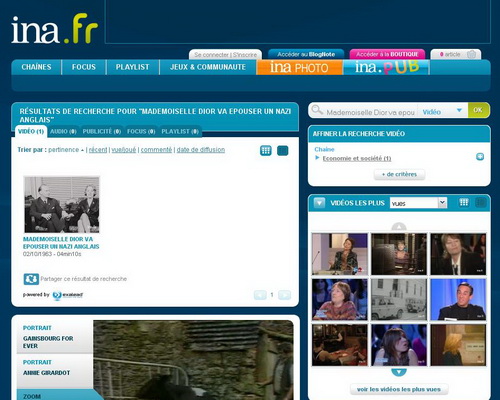
Task: Click the Economie et société (1) link
Action: [x=357, y=158]
